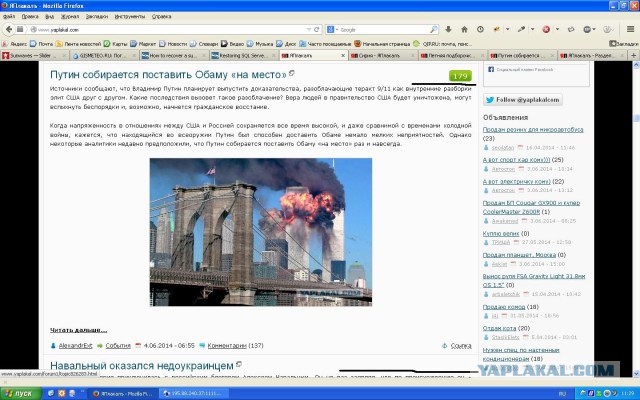
Task: Open the history clock icon in the toolbar
Action: 480,29
